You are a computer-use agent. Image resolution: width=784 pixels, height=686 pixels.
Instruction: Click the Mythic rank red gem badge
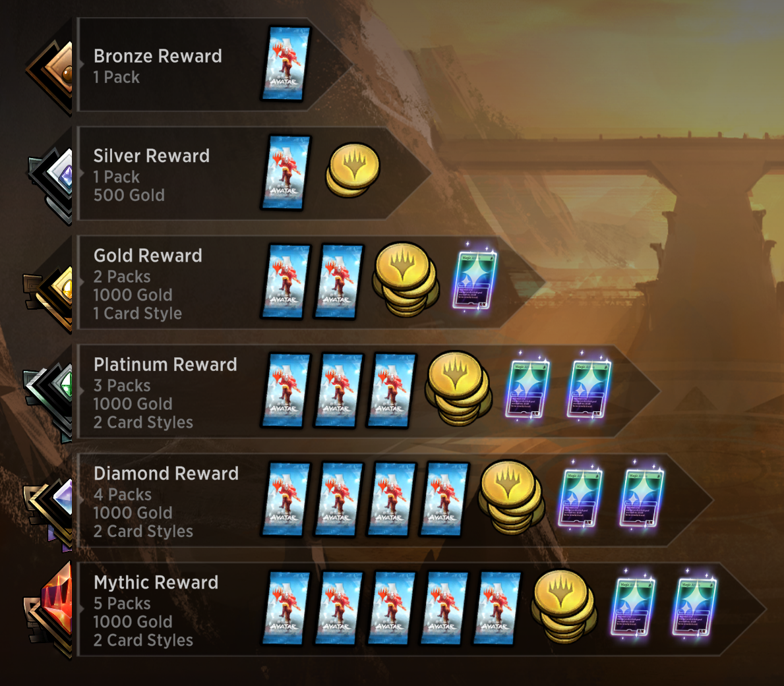click(x=49, y=611)
